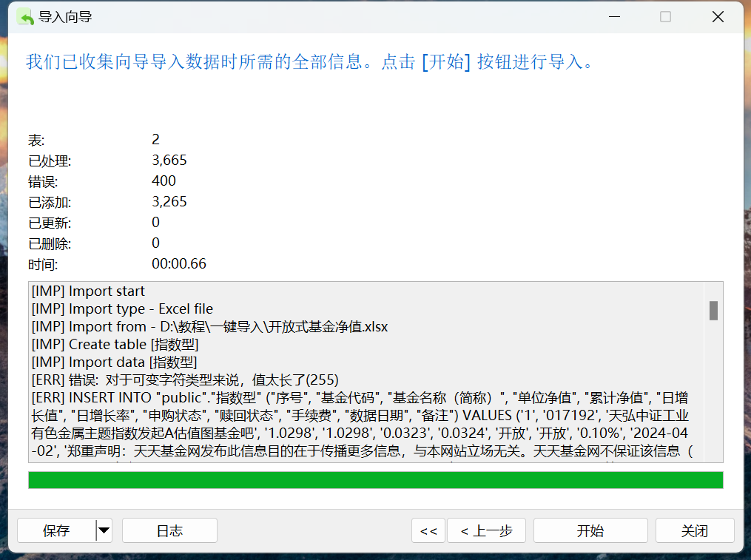Click the import wizard window icon

coord(24,16)
